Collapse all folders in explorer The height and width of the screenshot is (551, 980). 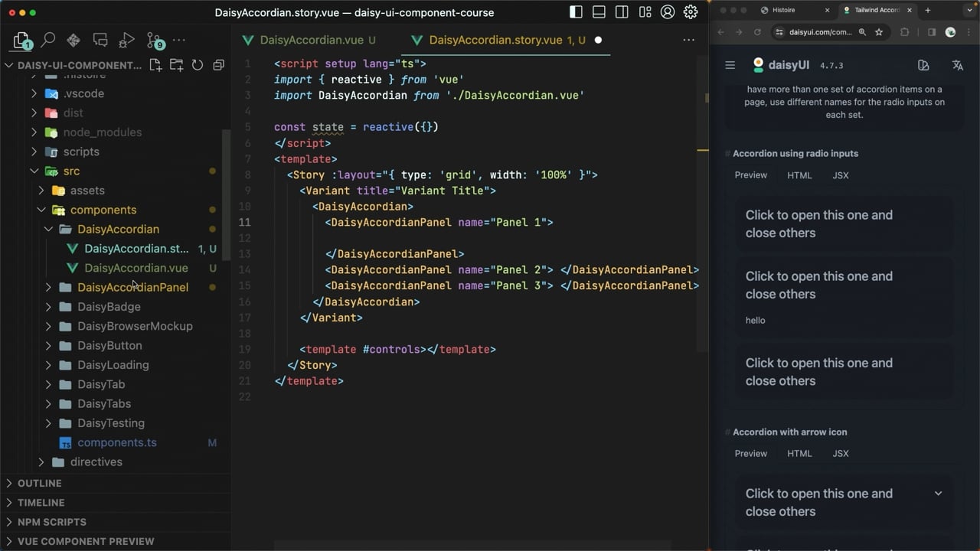218,65
